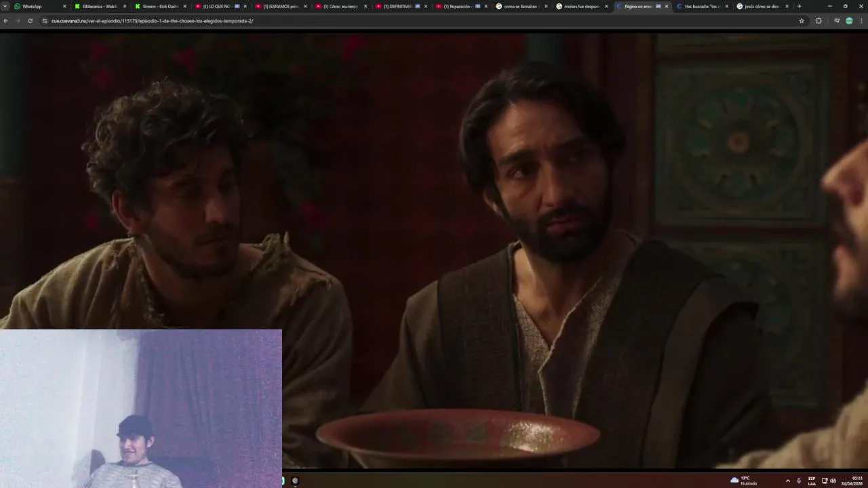Close the GANAMOS YouTube tab

pyautogui.click(x=305, y=6)
